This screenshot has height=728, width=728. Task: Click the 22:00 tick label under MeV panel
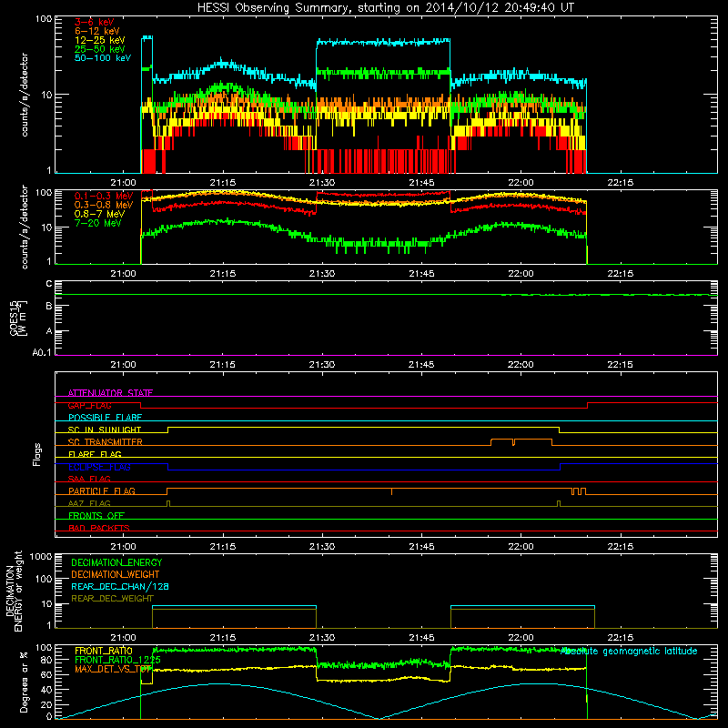pos(521,274)
